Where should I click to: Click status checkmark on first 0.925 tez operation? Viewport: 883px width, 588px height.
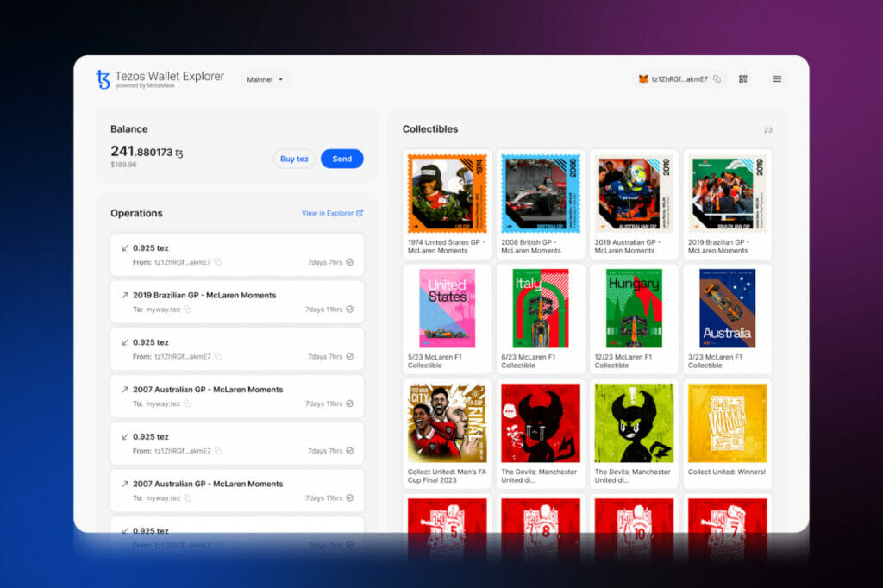pyautogui.click(x=349, y=261)
